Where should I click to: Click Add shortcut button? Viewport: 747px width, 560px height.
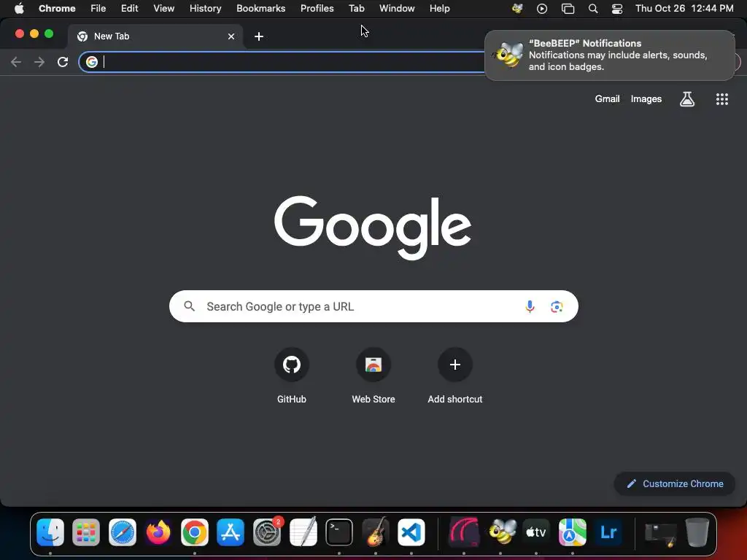(x=455, y=376)
